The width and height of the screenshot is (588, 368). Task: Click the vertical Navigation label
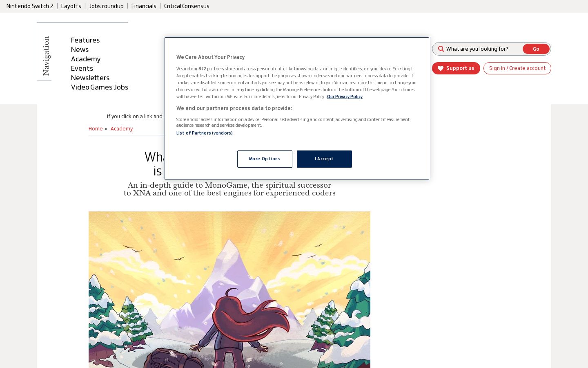(x=46, y=56)
